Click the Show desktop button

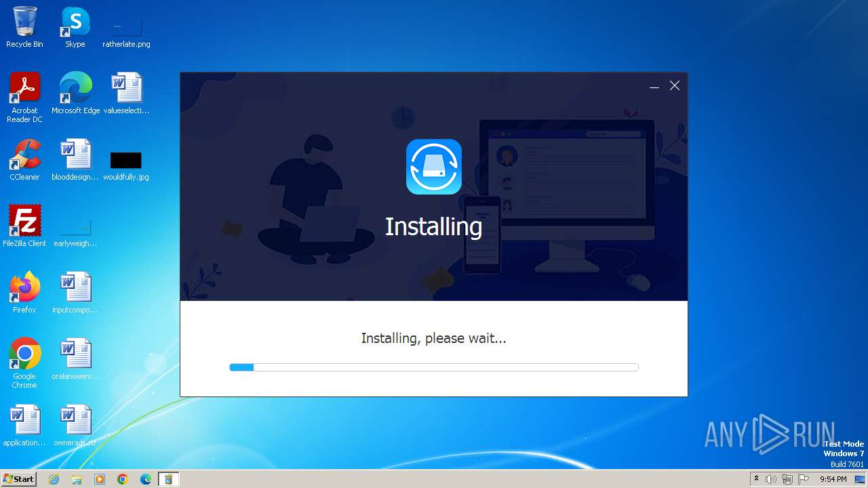click(861, 479)
